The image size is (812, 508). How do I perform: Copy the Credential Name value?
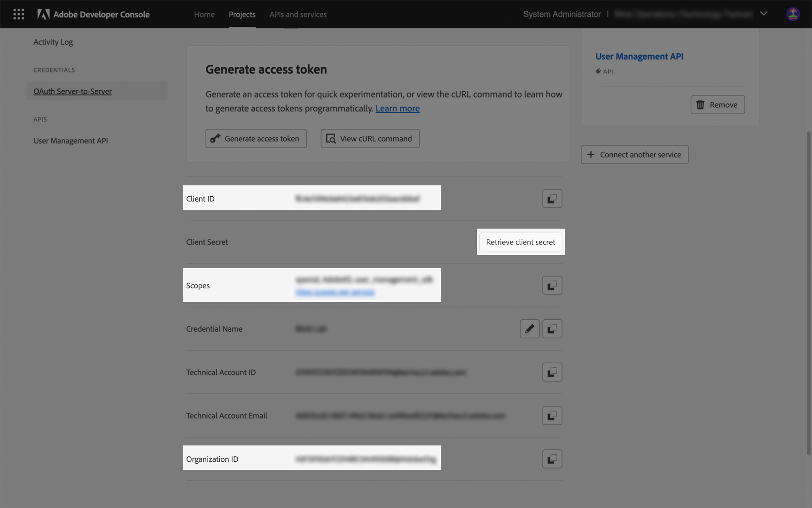[x=552, y=329]
